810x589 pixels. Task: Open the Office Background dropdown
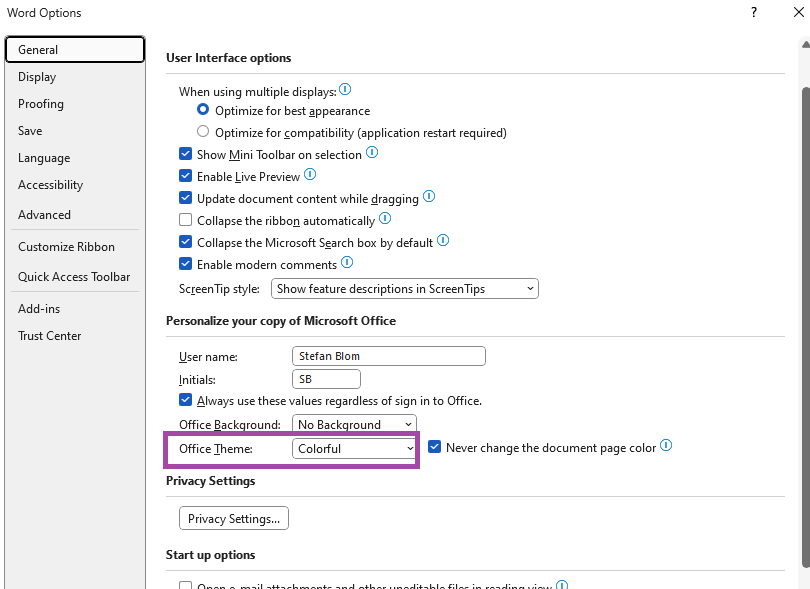(x=355, y=425)
